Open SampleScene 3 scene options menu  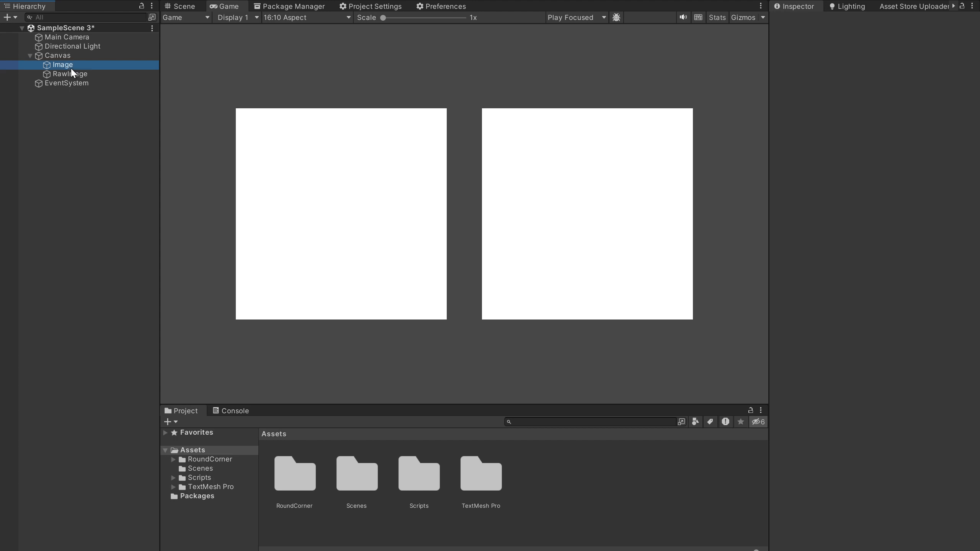pos(152,28)
